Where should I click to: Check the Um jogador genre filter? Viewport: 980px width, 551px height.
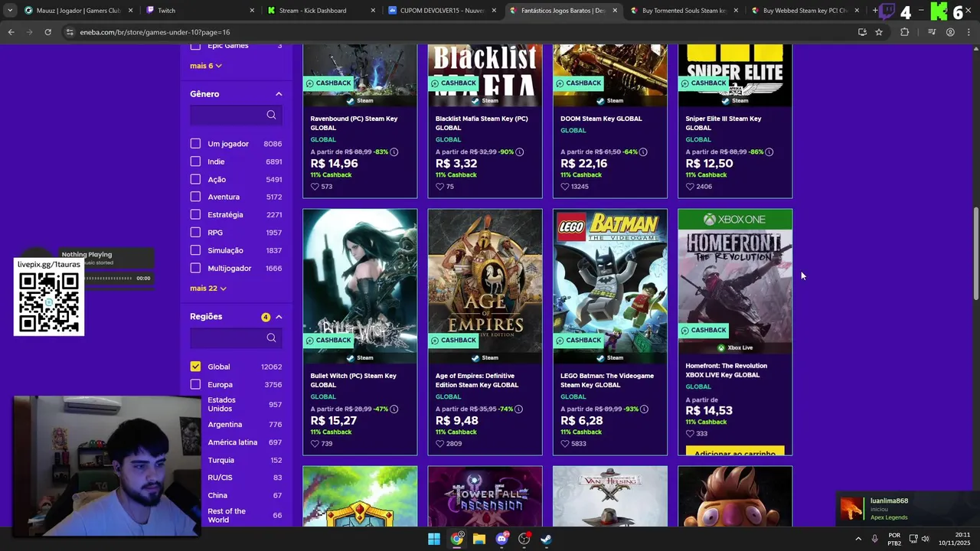pos(195,144)
